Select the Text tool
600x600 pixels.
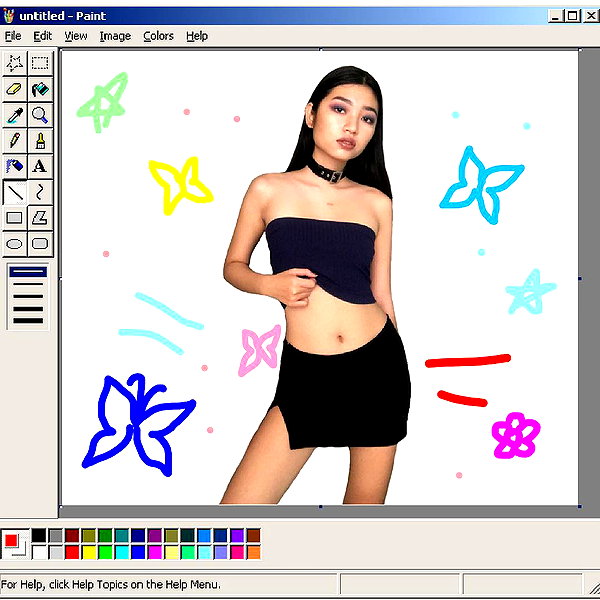click(40, 166)
